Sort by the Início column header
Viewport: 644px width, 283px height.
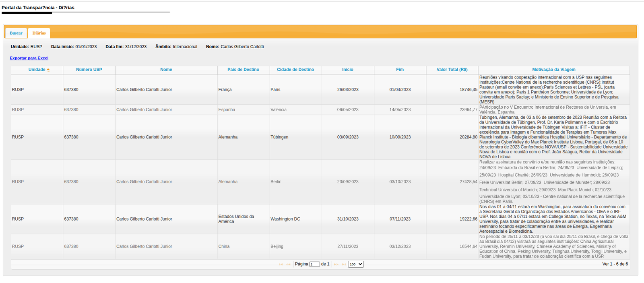348,70
